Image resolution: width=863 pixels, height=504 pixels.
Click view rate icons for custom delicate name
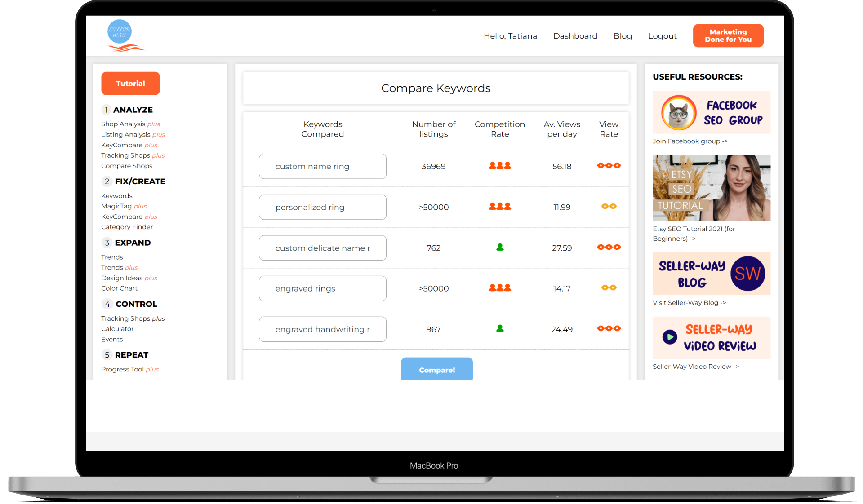tap(609, 247)
